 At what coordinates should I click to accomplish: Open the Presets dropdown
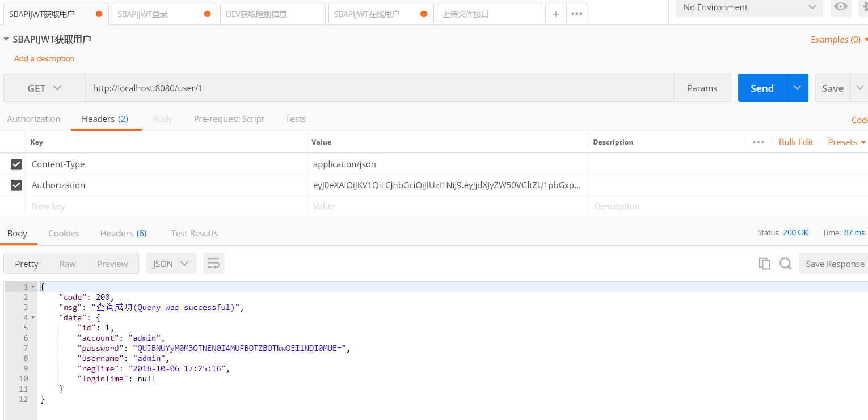coord(847,142)
